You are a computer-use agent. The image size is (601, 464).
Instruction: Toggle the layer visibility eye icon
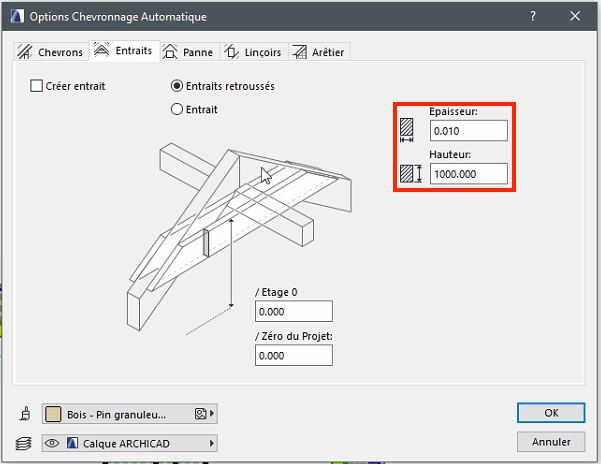(x=52, y=443)
